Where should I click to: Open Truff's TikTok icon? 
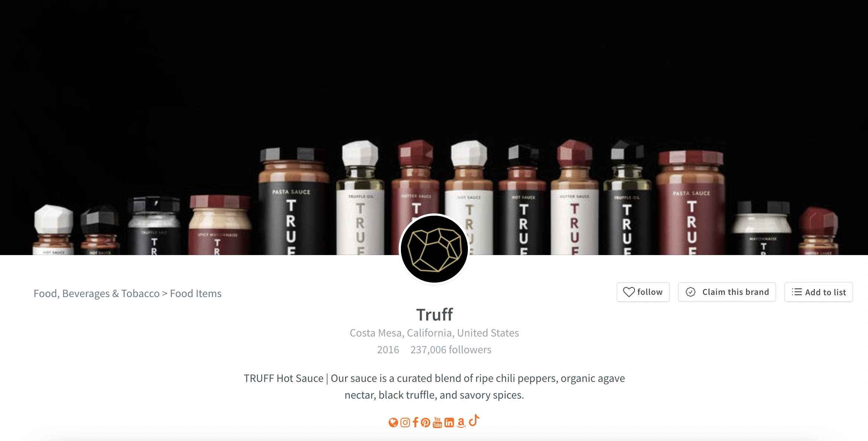tap(474, 420)
